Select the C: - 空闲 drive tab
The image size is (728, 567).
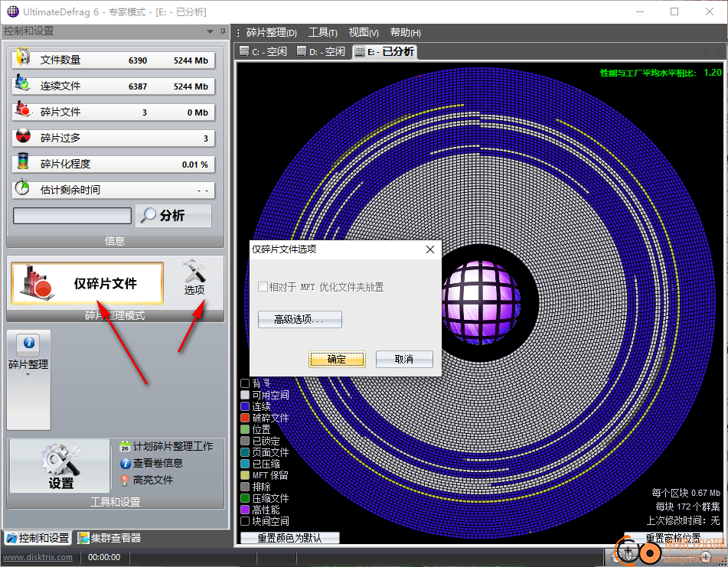[x=263, y=51]
